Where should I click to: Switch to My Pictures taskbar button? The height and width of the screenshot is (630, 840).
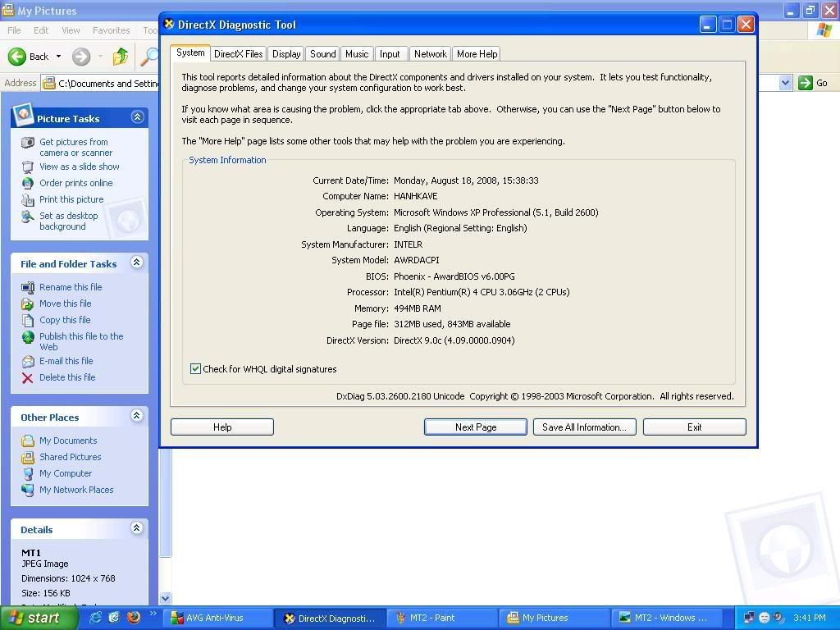pos(555,618)
